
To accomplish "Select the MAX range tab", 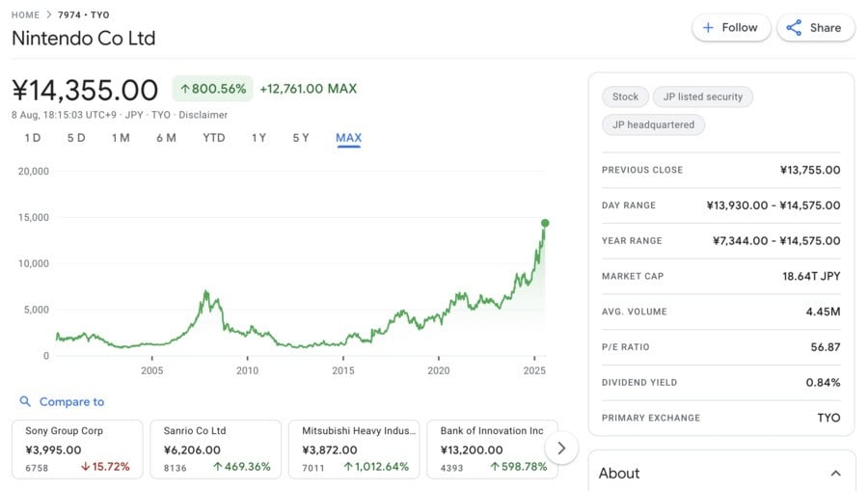I will (x=348, y=138).
